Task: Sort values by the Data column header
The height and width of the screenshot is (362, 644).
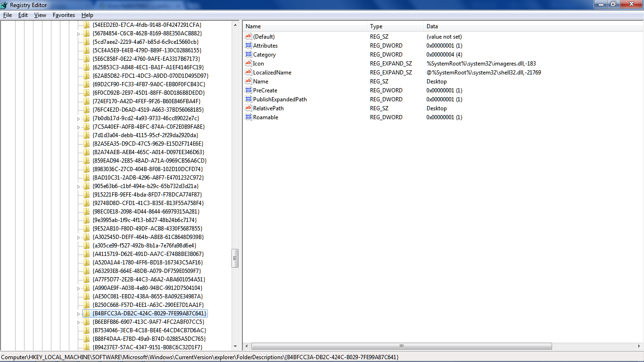Action: coord(533,26)
